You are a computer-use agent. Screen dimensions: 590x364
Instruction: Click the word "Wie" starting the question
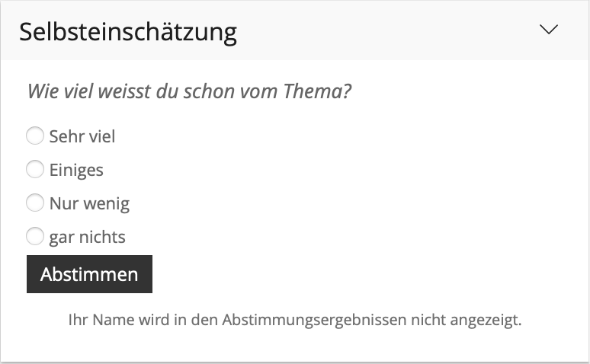point(43,92)
